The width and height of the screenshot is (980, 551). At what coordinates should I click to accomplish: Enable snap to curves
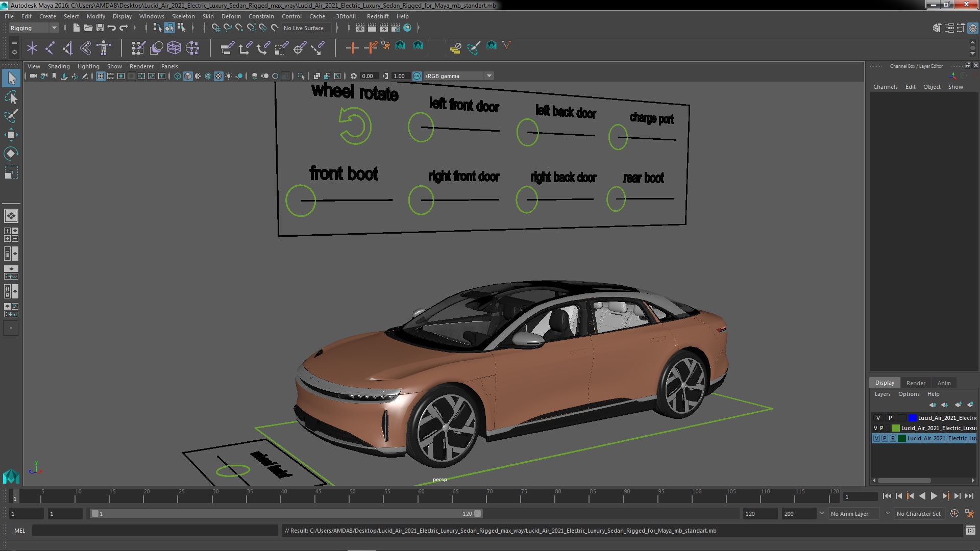pos(228,28)
